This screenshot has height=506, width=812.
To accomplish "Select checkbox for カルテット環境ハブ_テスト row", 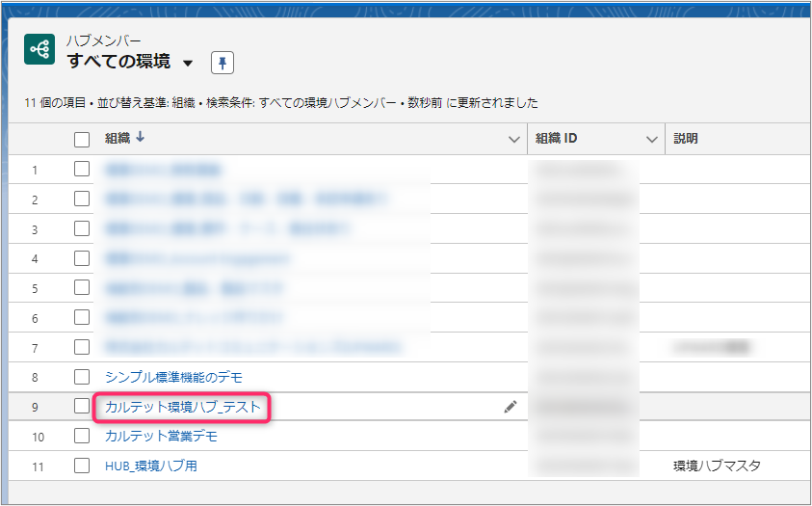I will point(82,407).
